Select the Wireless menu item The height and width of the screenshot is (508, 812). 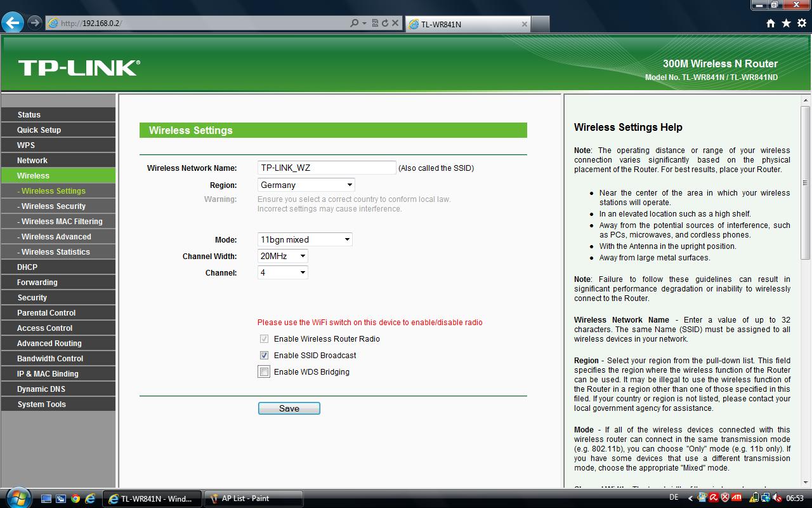click(x=58, y=175)
